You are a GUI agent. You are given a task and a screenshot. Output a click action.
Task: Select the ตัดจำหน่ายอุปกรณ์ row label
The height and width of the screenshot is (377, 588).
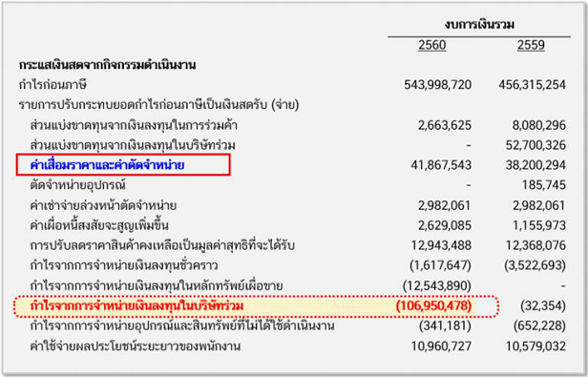click(77, 185)
